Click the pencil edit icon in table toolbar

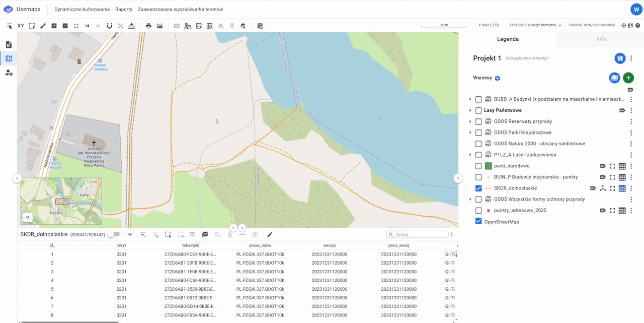point(270,235)
